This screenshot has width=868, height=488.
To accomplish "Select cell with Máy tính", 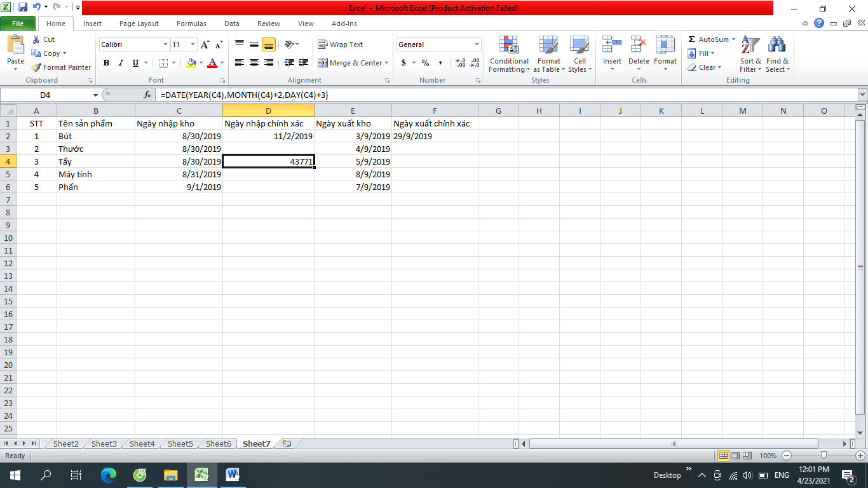I will (96, 174).
